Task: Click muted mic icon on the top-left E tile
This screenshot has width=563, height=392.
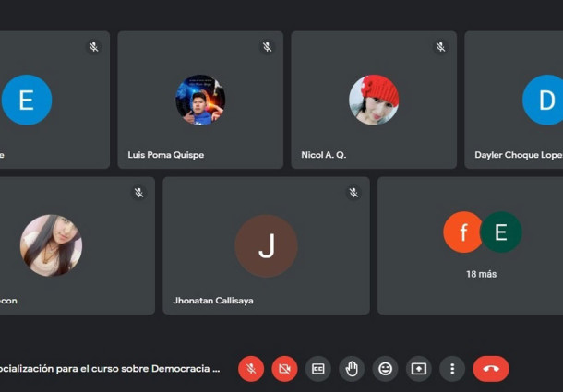Action: pyautogui.click(x=94, y=47)
